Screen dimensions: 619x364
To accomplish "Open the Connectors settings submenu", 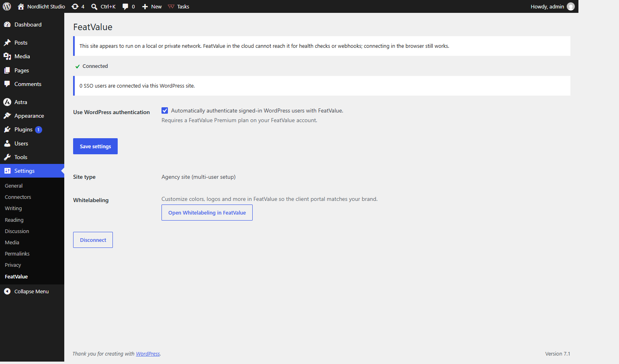I will [x=18, y=197].
